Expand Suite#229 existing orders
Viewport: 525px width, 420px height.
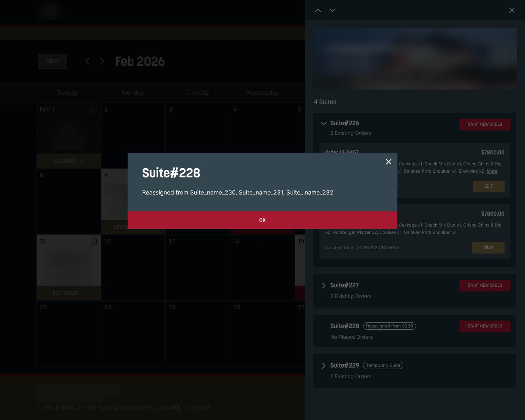tap(323, 366)
